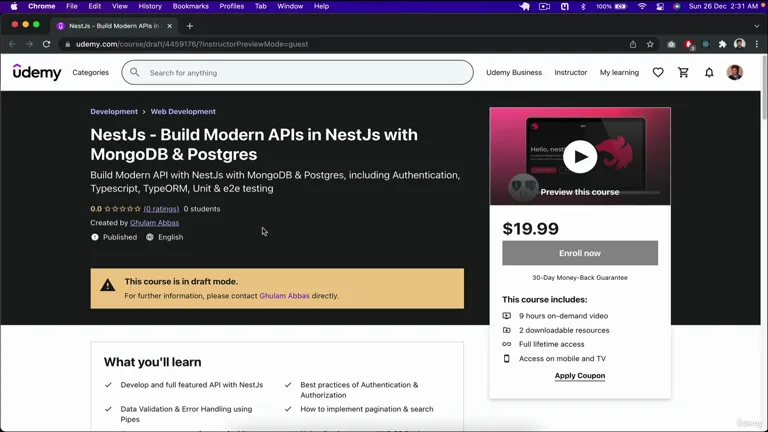
Task: Open Chrome profile avatar in toolbar
Action: pos(740,44)
